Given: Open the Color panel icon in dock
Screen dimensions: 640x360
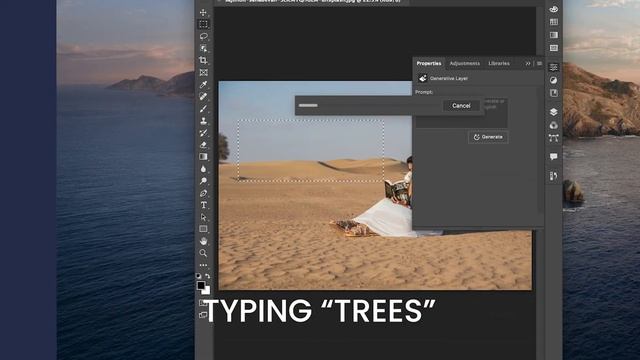Looking at the screenshot, I should 553,9.
